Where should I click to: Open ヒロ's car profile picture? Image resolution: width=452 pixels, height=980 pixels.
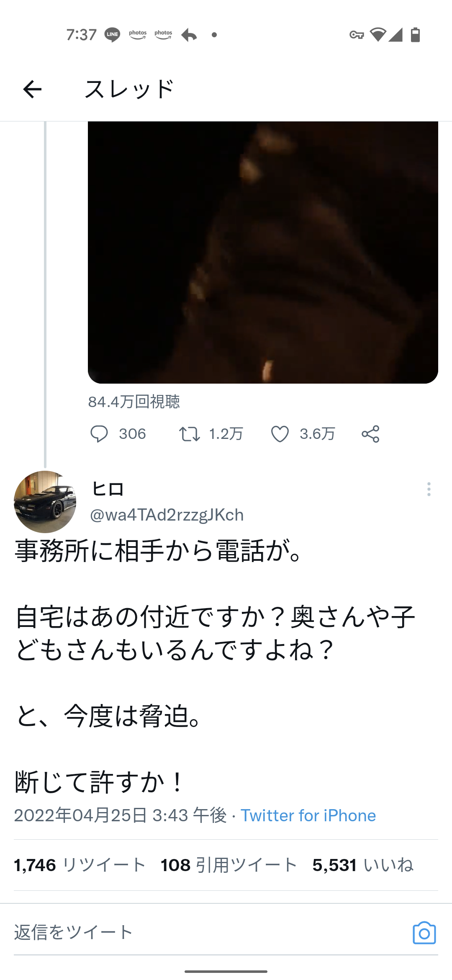click(x=45, y=502)
